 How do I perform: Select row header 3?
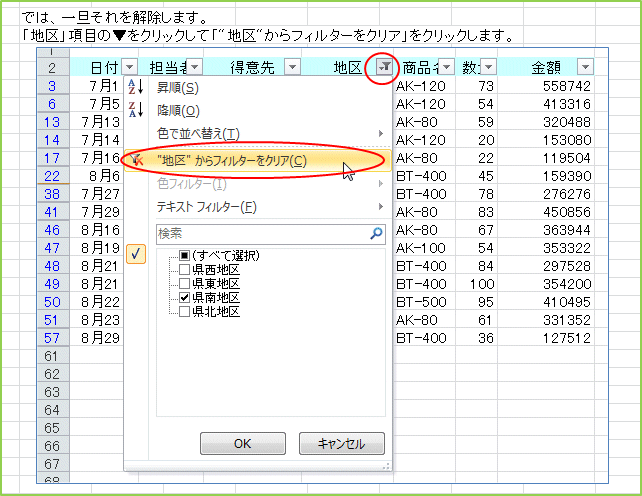[x=53, y=86]
